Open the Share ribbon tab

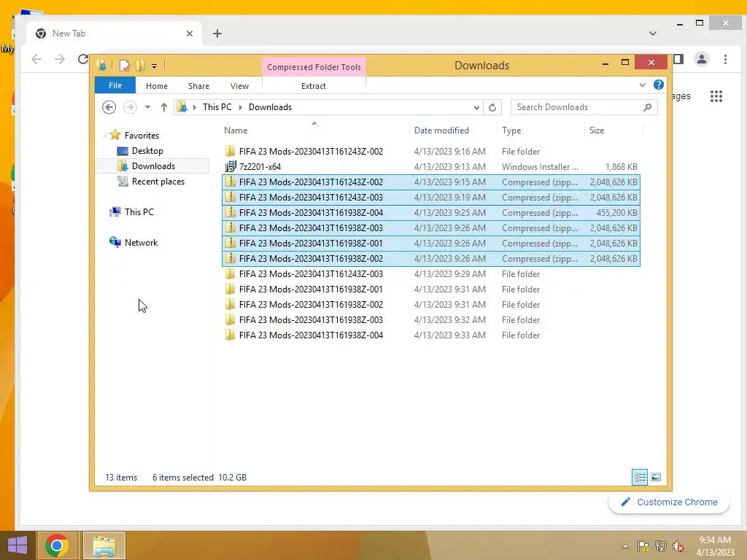pyautogui.click(x=198, y=86)
